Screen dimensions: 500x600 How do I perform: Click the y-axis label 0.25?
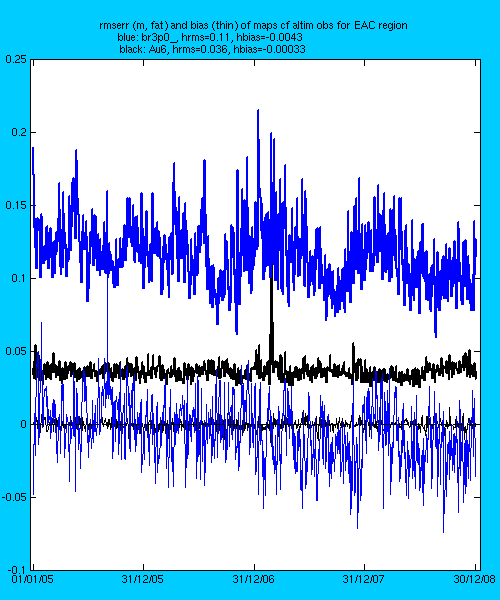pos(16,59)
